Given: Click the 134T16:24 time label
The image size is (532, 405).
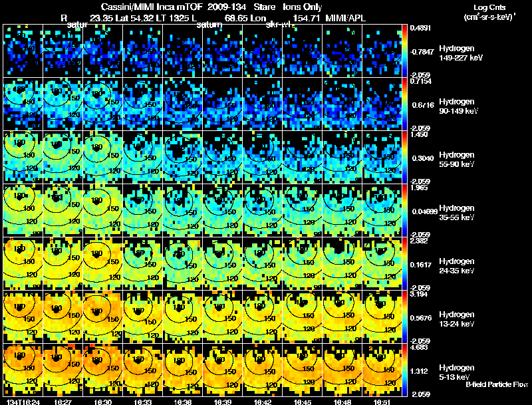Looking at the screenshot, I should click(x=23, y=402).
